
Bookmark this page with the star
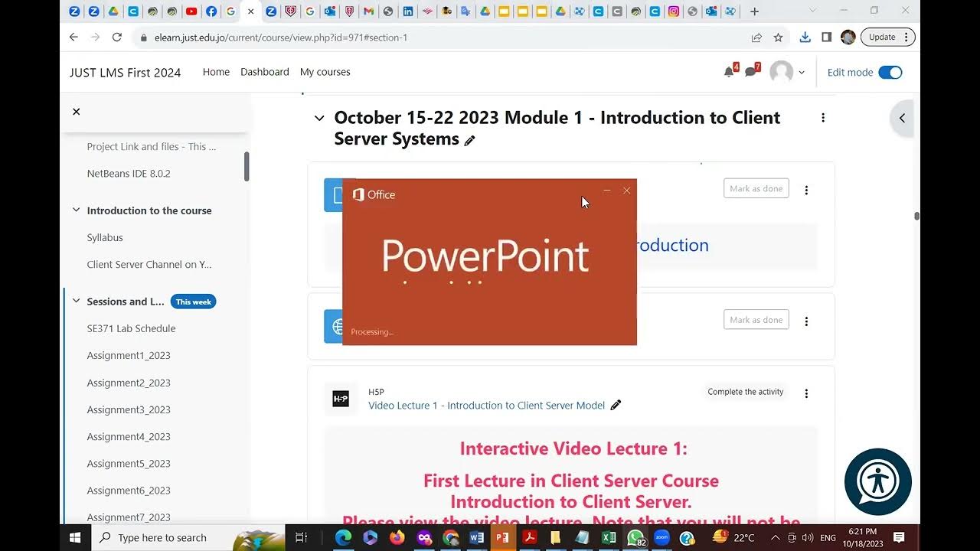click(778, 37)
